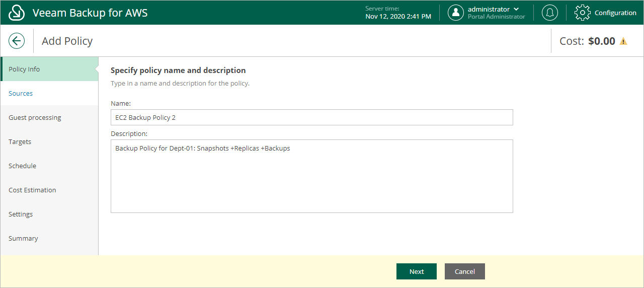The image size is (644, 288).
Task: Click the Specify policy name and description heading
Action: click(178, 70)
